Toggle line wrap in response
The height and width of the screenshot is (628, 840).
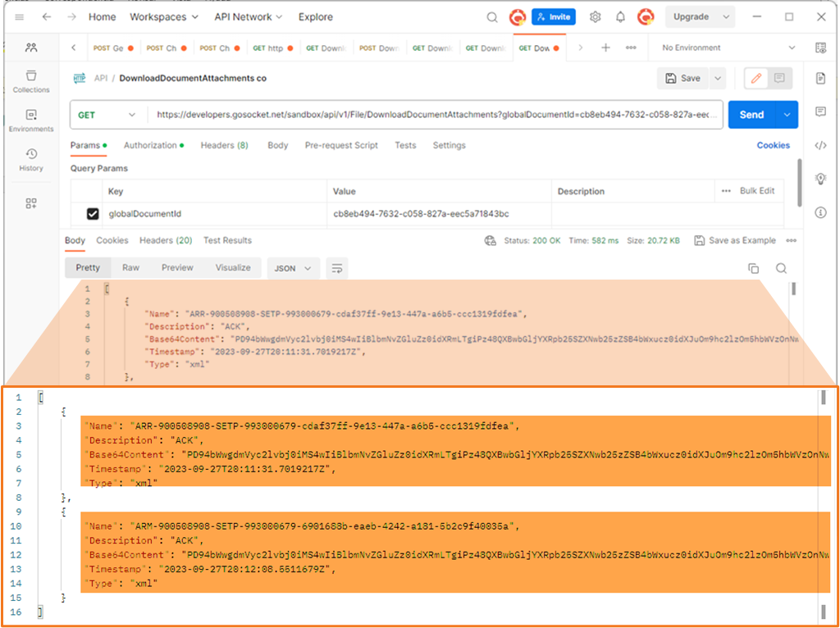[337, 268]
